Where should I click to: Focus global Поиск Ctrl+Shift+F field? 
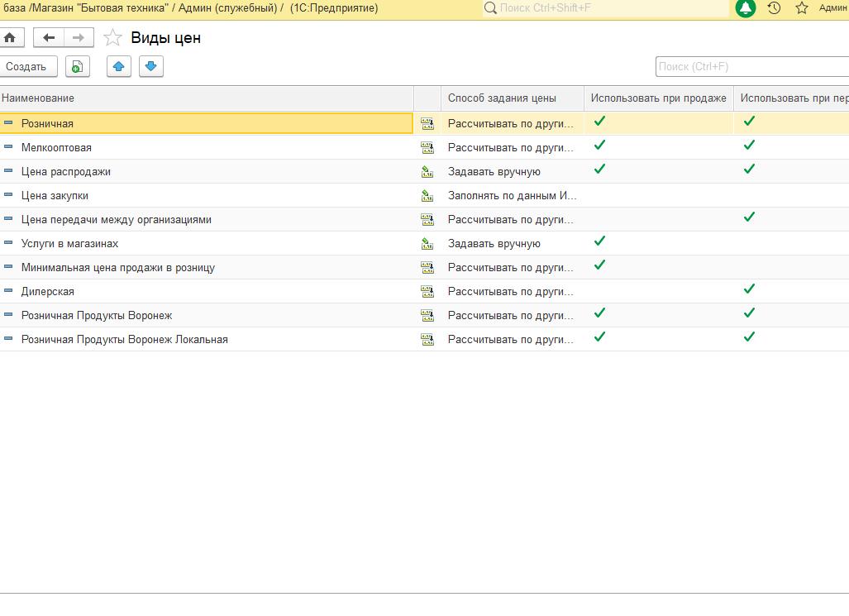pos(605,8)
